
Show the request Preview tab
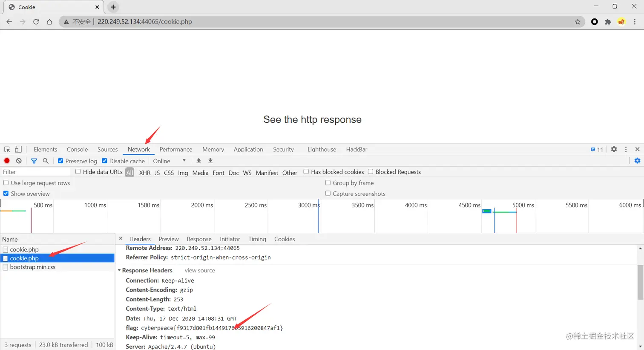tap(169, 239)
